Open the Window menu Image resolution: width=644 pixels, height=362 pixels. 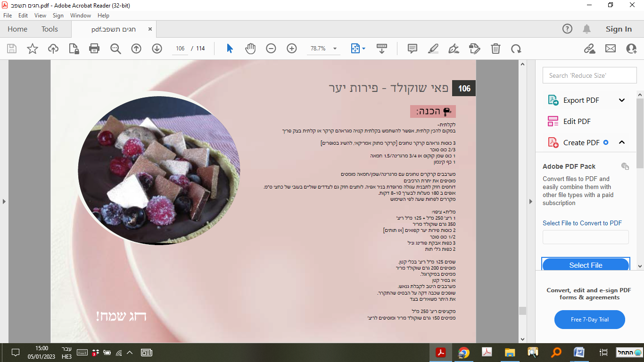[x=81, y=16]
